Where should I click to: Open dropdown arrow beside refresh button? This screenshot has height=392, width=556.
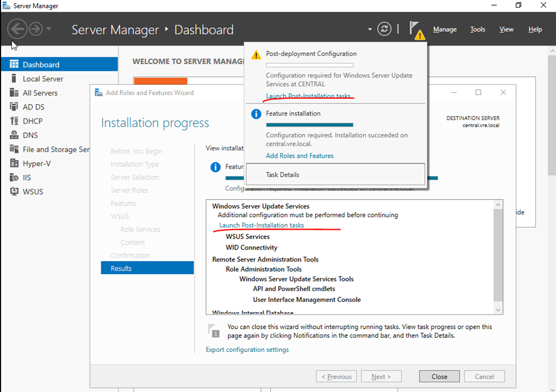click(x=370, y=30)
